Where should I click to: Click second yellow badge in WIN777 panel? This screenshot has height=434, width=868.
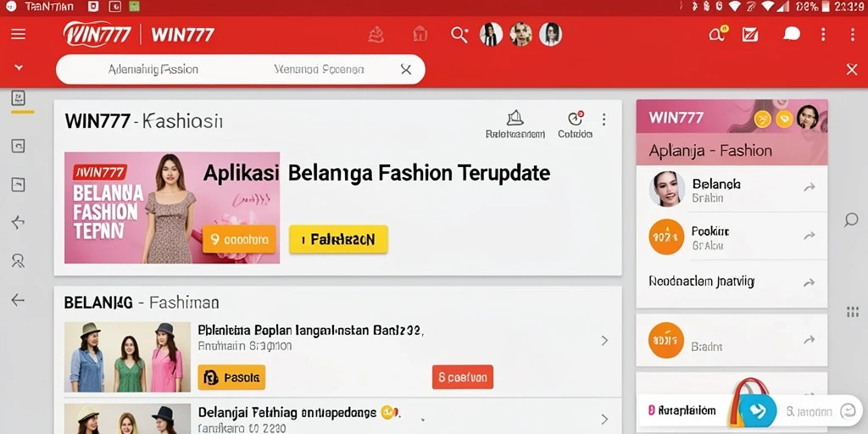tap(784, 119)
